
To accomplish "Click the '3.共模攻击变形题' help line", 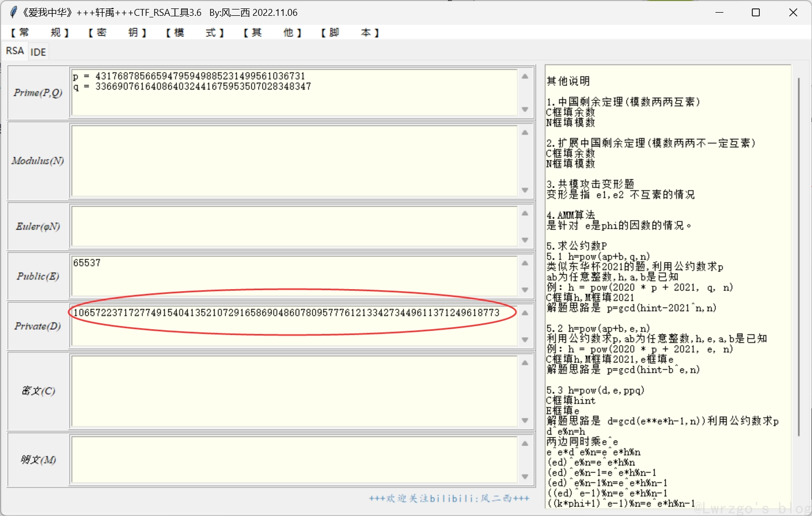I will click(x=590, y=184).
